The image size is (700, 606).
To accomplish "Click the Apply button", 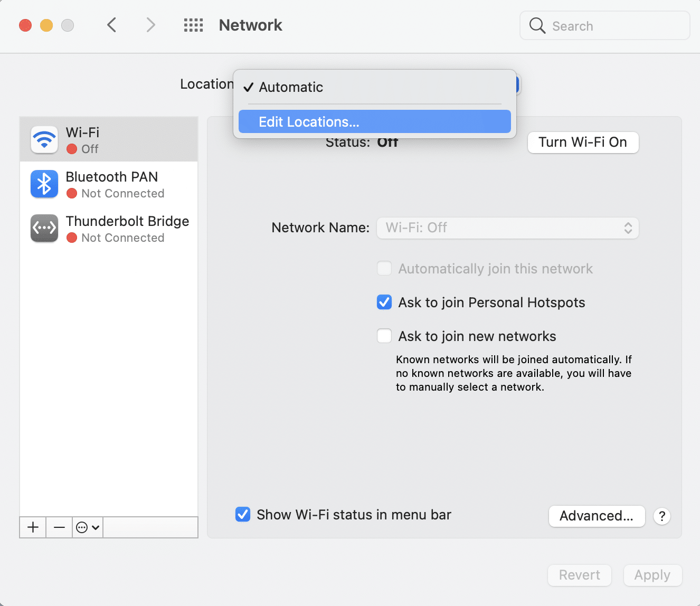I will [x=652, y=575].
